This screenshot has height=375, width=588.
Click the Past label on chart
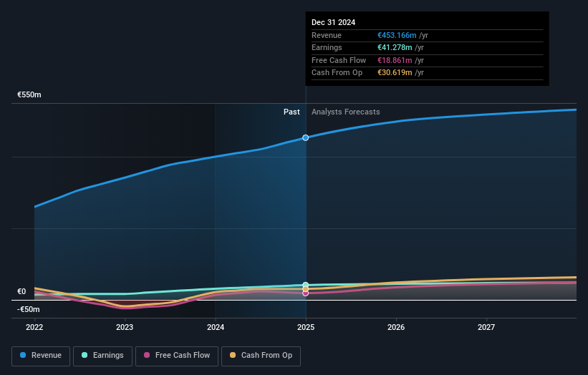pos(291,112)
